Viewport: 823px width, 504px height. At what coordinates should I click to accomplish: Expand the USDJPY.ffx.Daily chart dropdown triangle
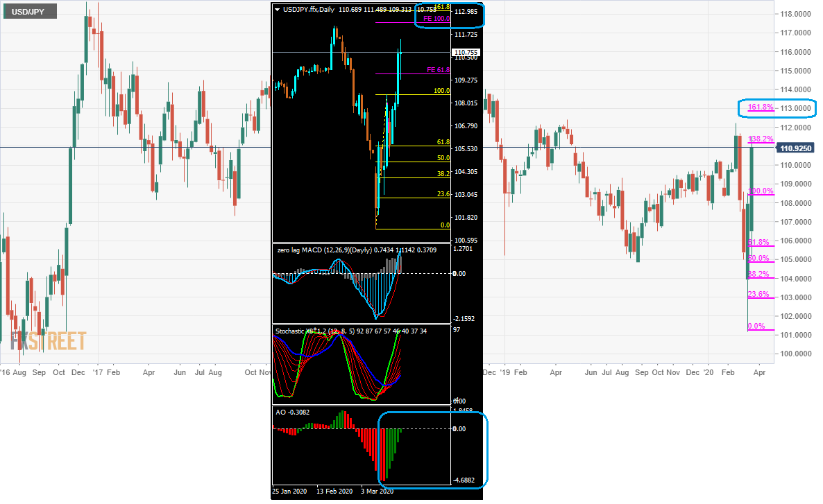277,10
